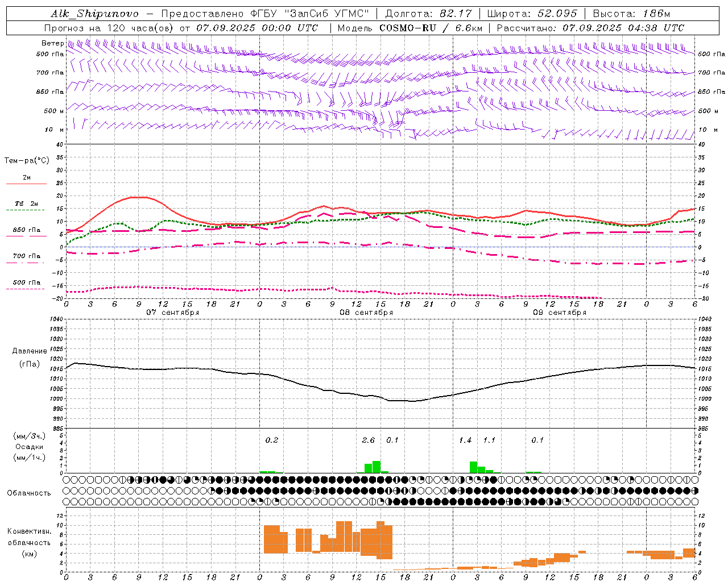Click the '2.6' precipitation amount
Screen dimensions: 728x582
(369, 440)
